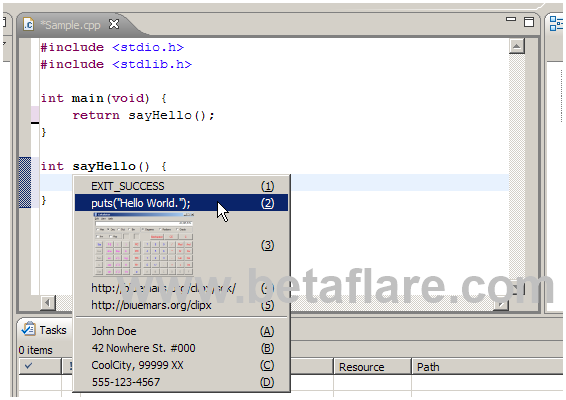566x400 pixels.
Task: Click the C file icon on Sample.cpp tab
Action: click(29, 25)
